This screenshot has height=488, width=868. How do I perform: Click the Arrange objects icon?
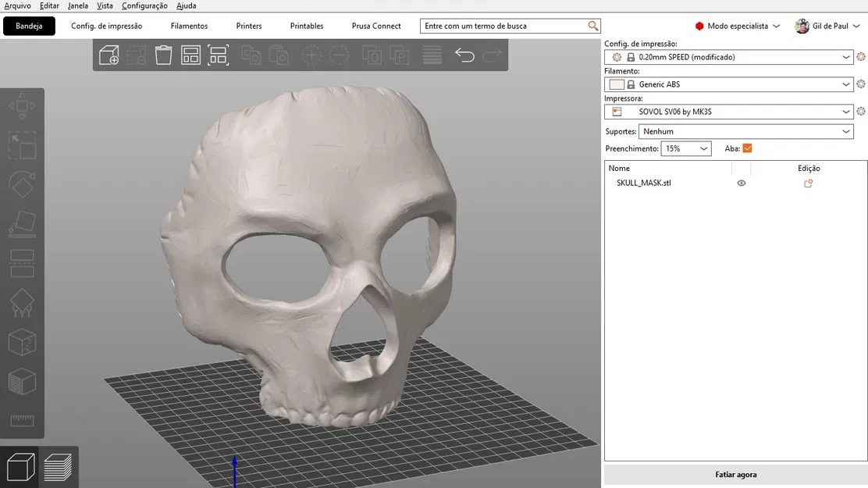[190, 55]
